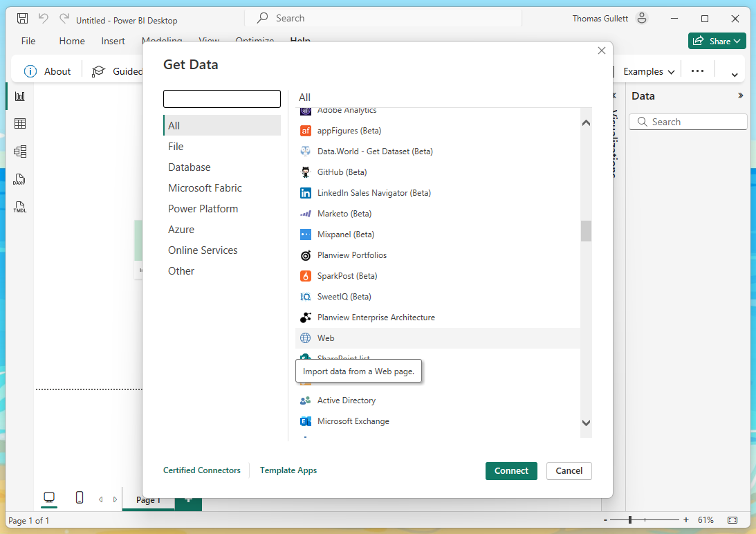Select the File category
This screenshot has width=756, height=534.
pyautogui.click(x=222, y=146)
